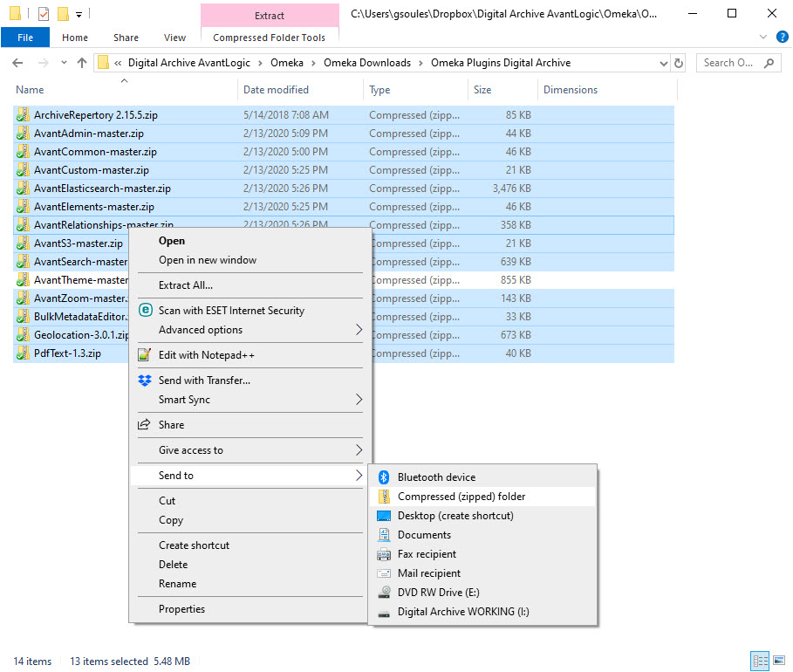Image resolution: width=793 pixels, height=672 pixels.
Task: Click the Extract contextual tab header
Action: (x=269, y=16)
